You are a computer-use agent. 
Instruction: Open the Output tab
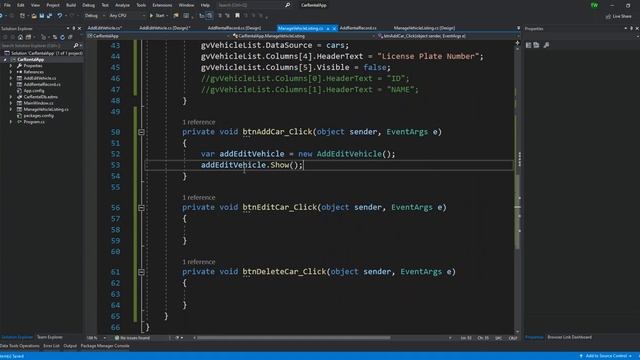click(70, 346)
